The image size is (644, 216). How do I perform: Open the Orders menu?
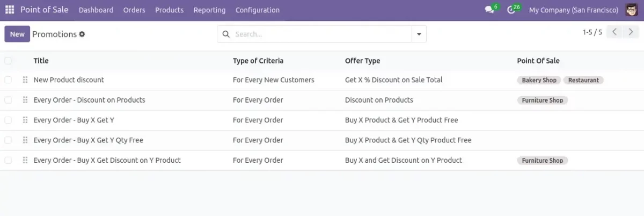[134, 10]
